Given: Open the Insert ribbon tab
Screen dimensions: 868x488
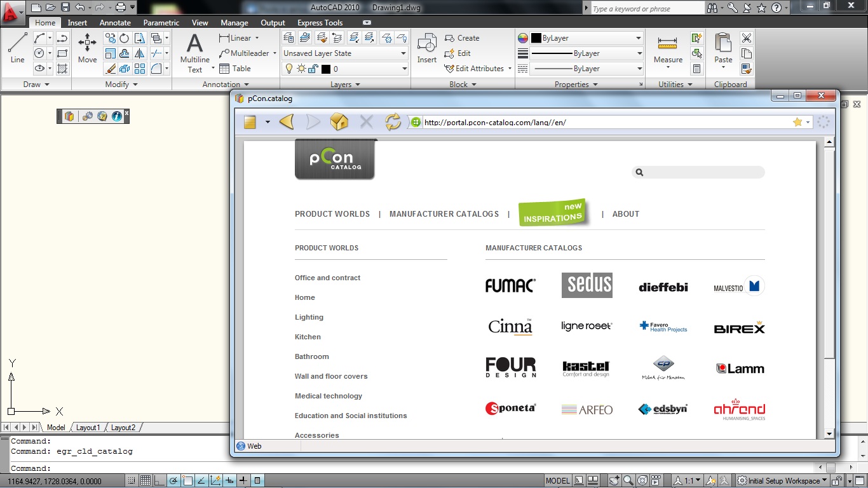Looking at the screenshot, I should pos(78,22).
